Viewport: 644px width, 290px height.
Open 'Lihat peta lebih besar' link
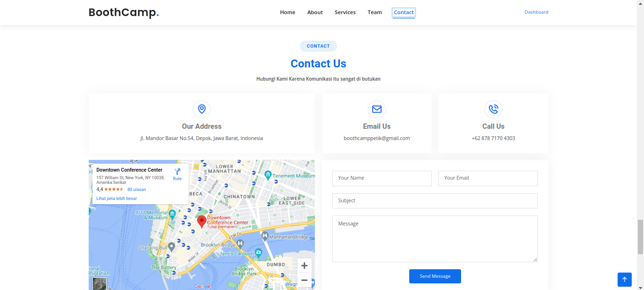click(x=116, y=199)
